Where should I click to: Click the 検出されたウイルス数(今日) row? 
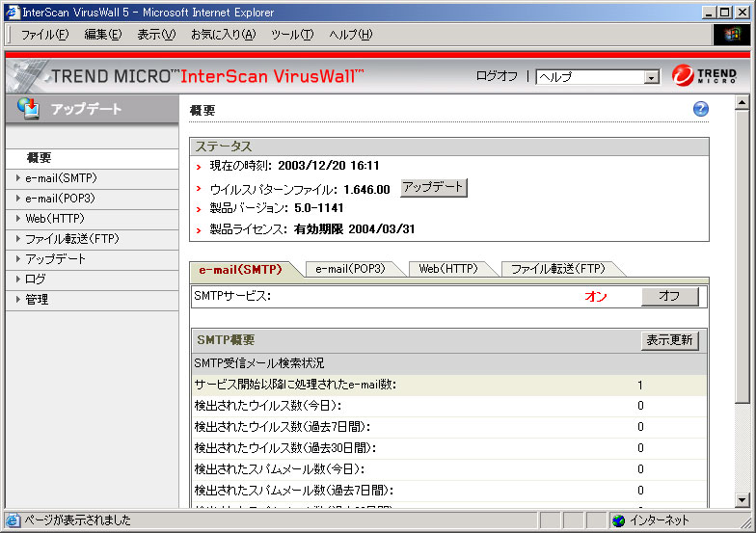click(449, 406)
